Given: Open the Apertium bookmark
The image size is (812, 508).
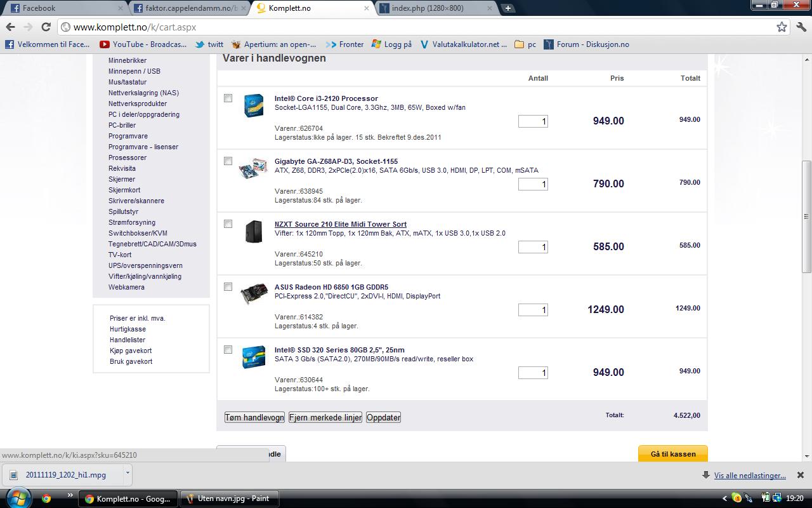Looking at the screenshot, I should (x=274, y=44).
